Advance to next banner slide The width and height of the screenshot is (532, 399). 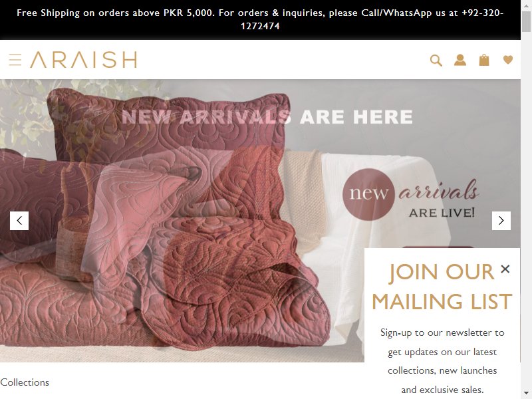pos(501,221)
